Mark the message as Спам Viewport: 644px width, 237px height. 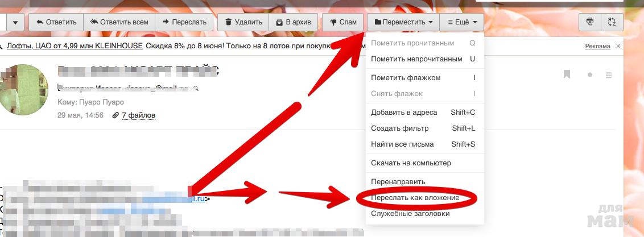[x=343, y=22]
